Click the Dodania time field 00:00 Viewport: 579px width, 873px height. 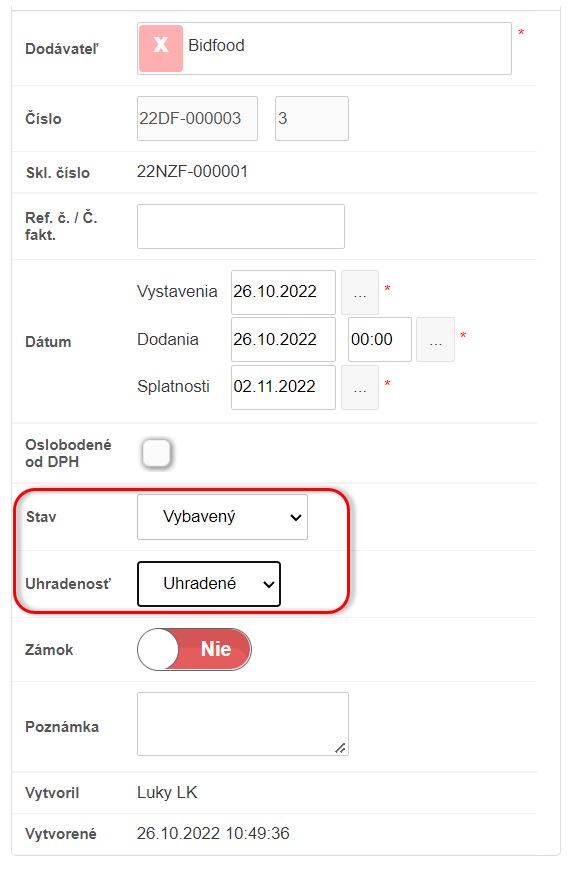point(380,340)
